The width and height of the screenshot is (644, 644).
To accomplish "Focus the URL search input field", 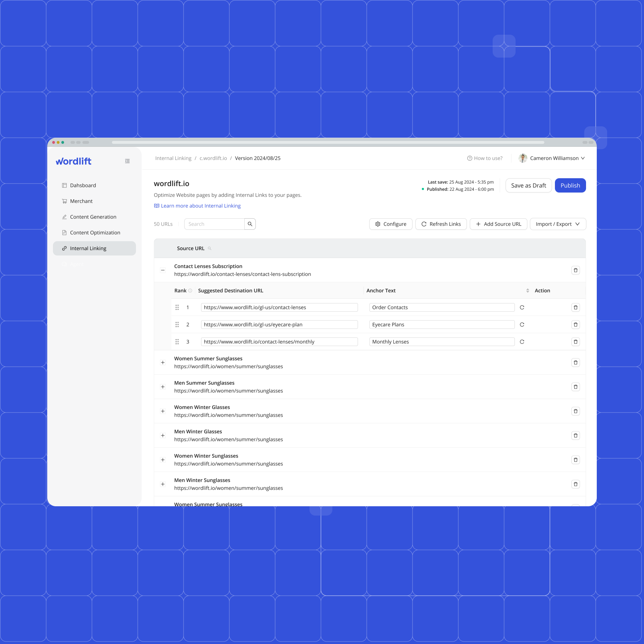I will (214, 224).
